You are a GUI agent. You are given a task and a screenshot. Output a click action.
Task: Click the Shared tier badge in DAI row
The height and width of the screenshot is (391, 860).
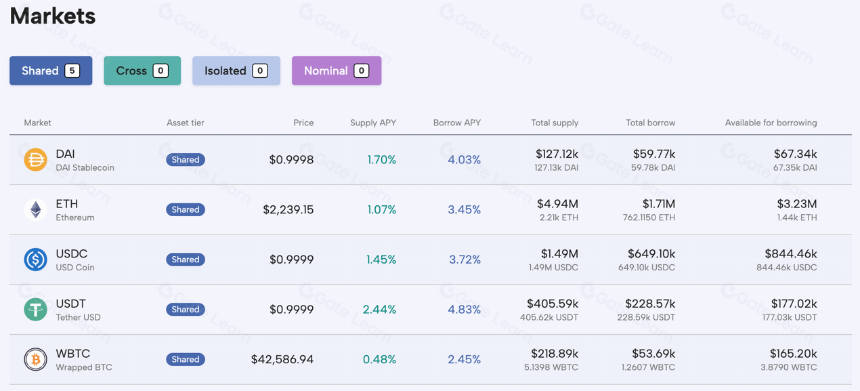185,160
